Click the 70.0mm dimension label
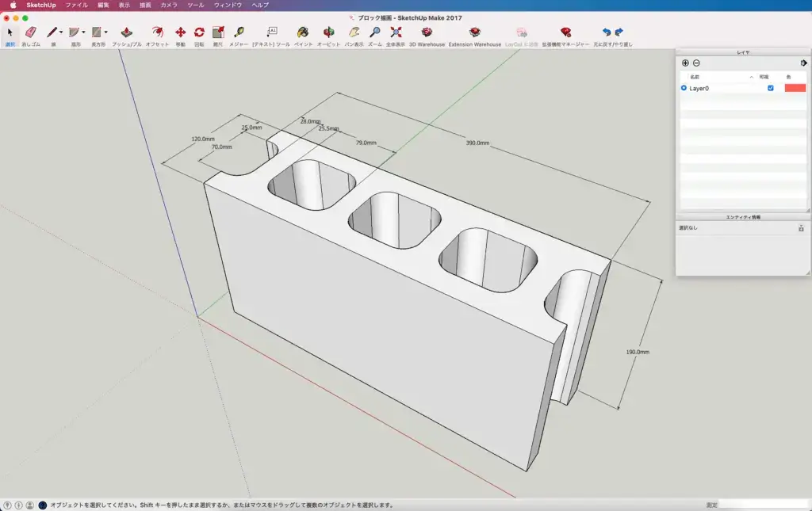 [222, 147]
